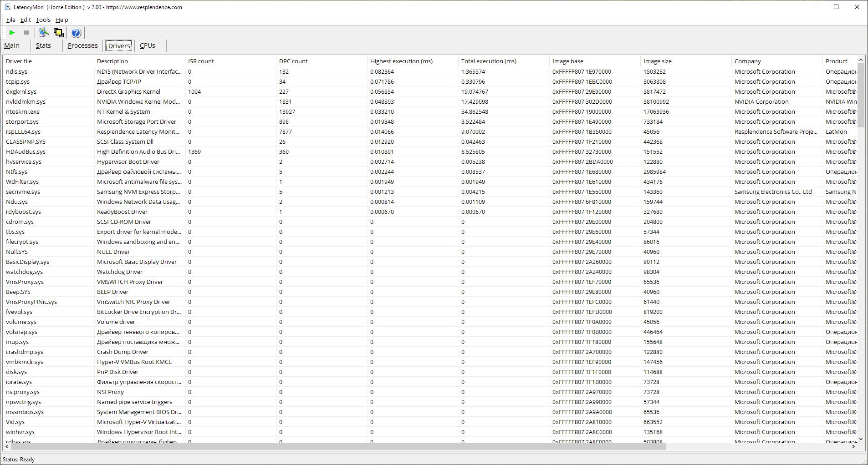Image resolution: width=868 pixels, height=465 pixels.
Task: Stop monitoring with the grey stop icon
Action: click(26, 33)
